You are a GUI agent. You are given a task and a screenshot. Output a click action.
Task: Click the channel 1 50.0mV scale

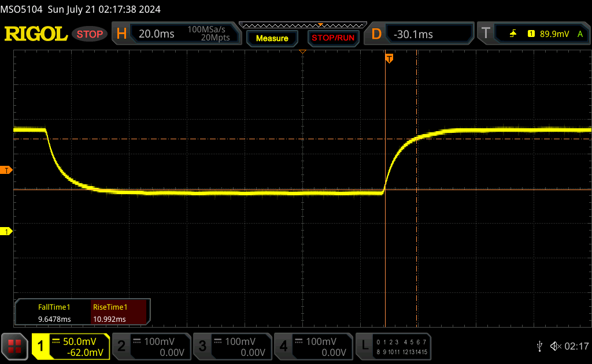coord(79,341)
